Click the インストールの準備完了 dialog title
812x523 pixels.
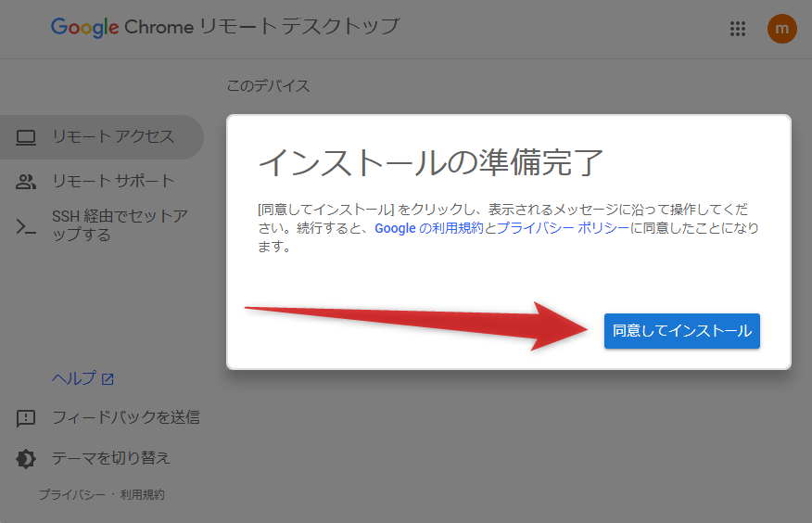pos(431,162)
